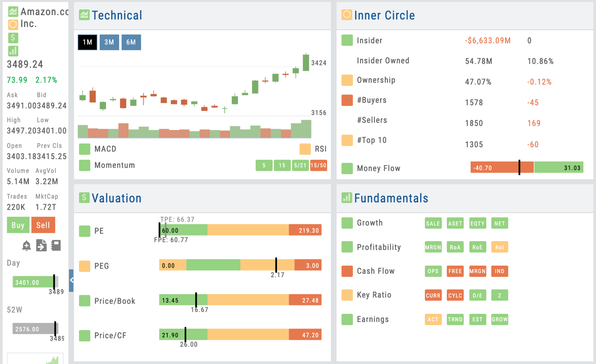Collapse the left quote sidebar arrow
This screenshot has height=364, width=596.
coord(71,280)
